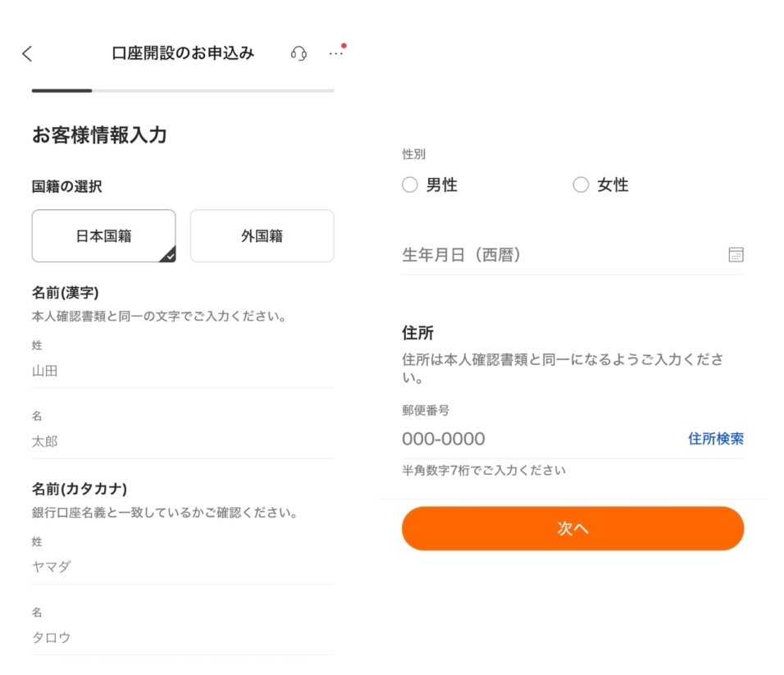The width and height of the screenshot is (784, 675).
Task: Click the 男性 label text
Action: 442,185
